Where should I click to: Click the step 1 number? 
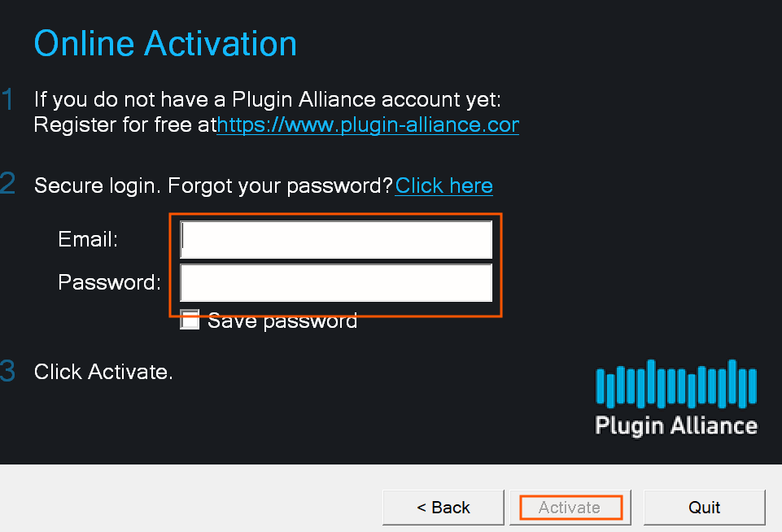point(8,100)
